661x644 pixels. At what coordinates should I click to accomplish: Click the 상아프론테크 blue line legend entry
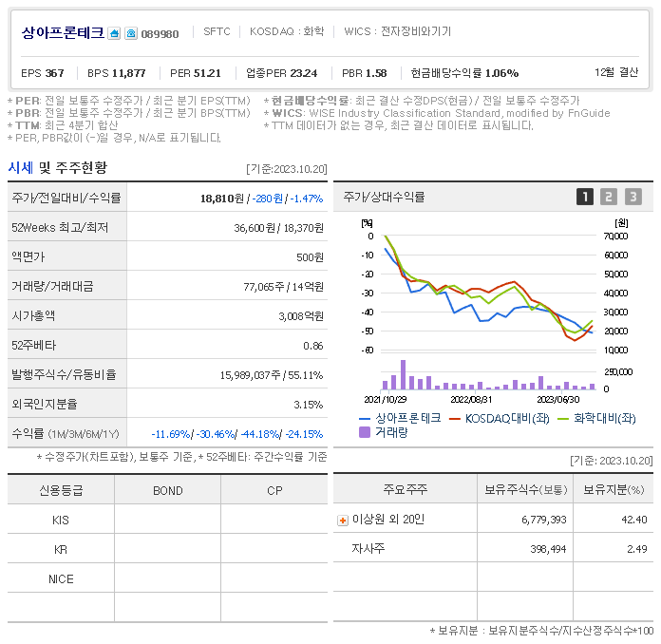coord(400,418)
